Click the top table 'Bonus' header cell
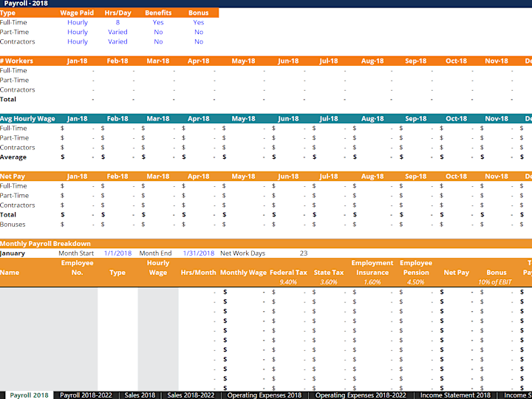 (199, 13)
